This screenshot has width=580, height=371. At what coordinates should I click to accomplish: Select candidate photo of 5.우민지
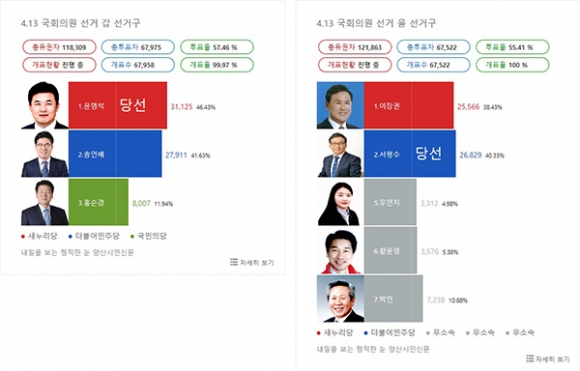coord(340,202)
